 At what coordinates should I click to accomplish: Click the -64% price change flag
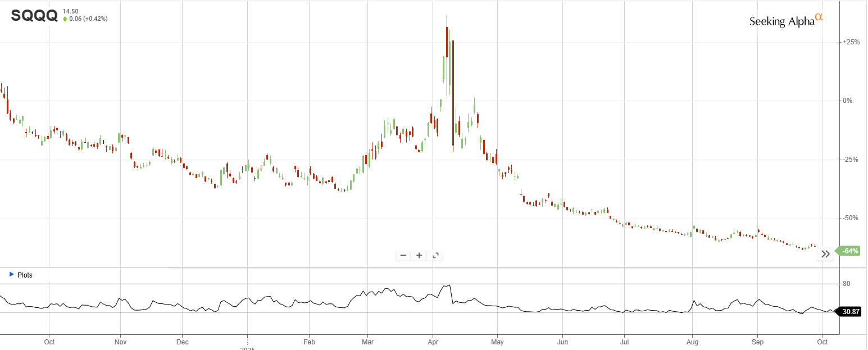point(850,251)
